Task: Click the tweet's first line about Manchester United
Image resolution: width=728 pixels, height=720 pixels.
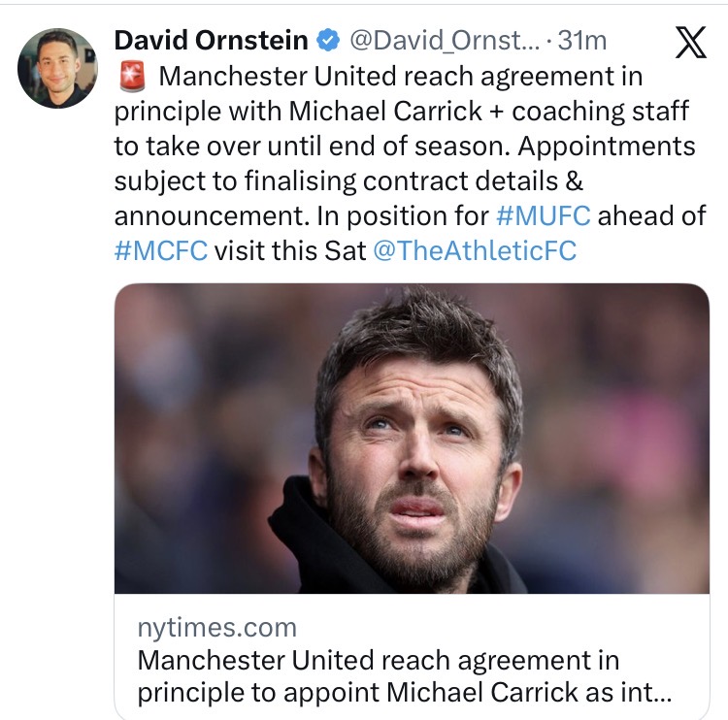Action: [398, 76]
